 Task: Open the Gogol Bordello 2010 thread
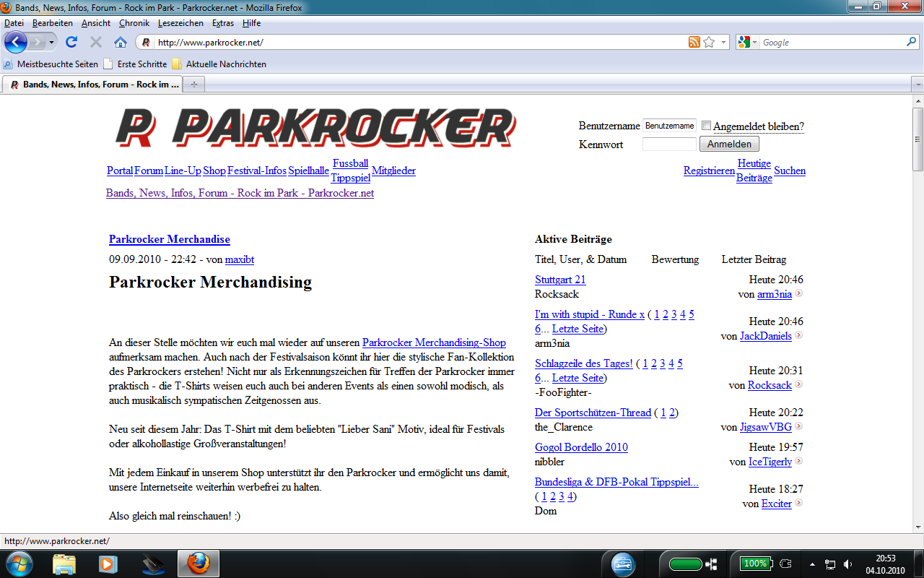coord(581,447)
